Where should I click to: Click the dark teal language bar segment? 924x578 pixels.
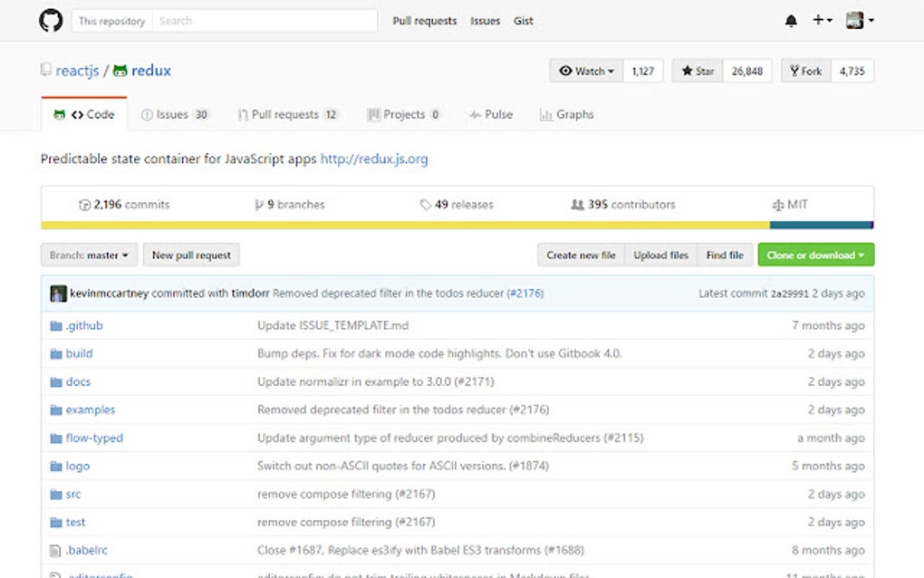click(821, 225)
